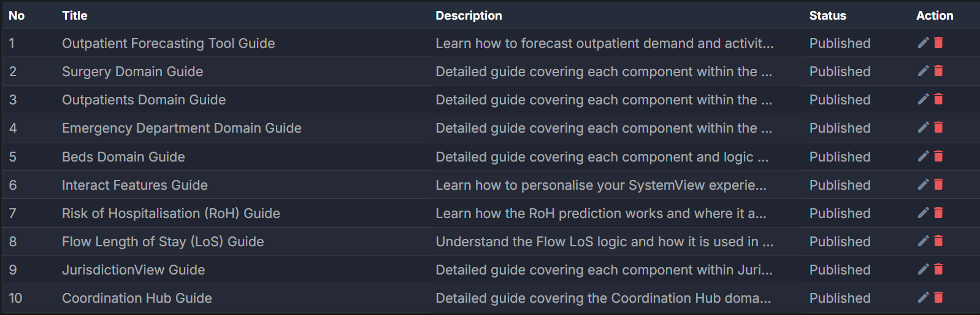Delete the Coordination Hub Guide row
The width and height of the screenshot is (980, 315).
click(x=938, y=298)
